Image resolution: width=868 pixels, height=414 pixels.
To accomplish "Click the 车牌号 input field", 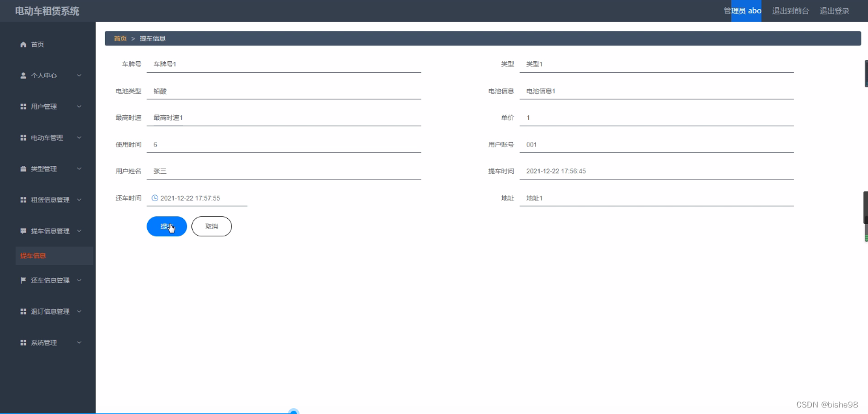I will (x=283, y=64).
